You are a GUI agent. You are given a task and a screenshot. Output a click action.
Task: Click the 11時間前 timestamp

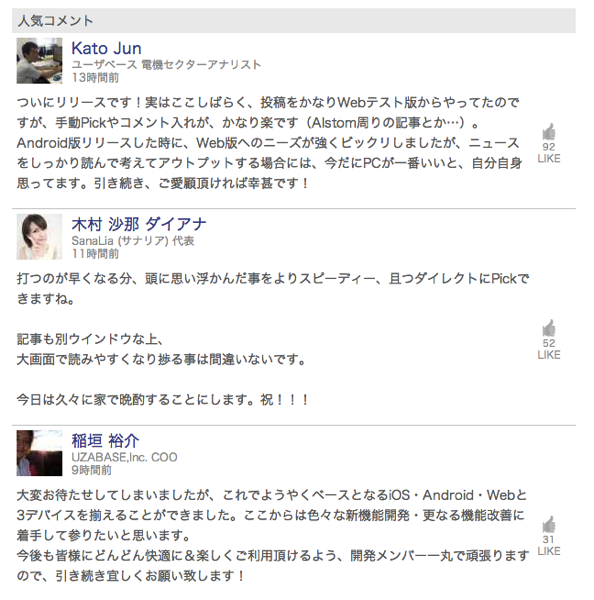tap(95, 254)
